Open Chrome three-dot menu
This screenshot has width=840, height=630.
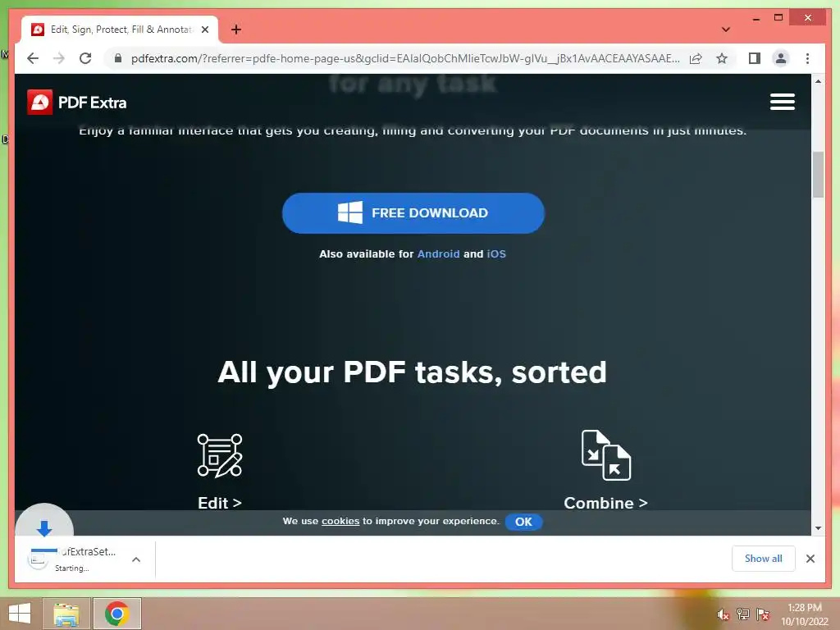pos(807,58)
